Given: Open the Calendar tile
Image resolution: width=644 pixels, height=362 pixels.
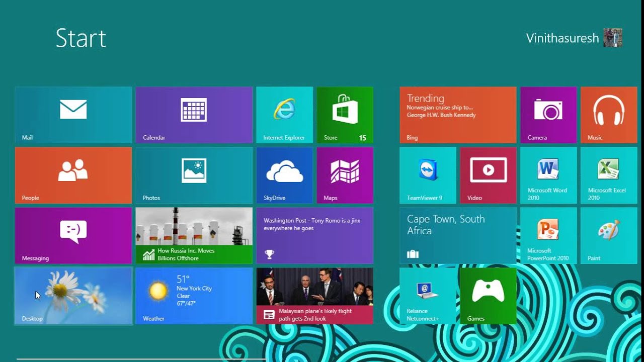Looking at the screenshot, I should point(194,115).
